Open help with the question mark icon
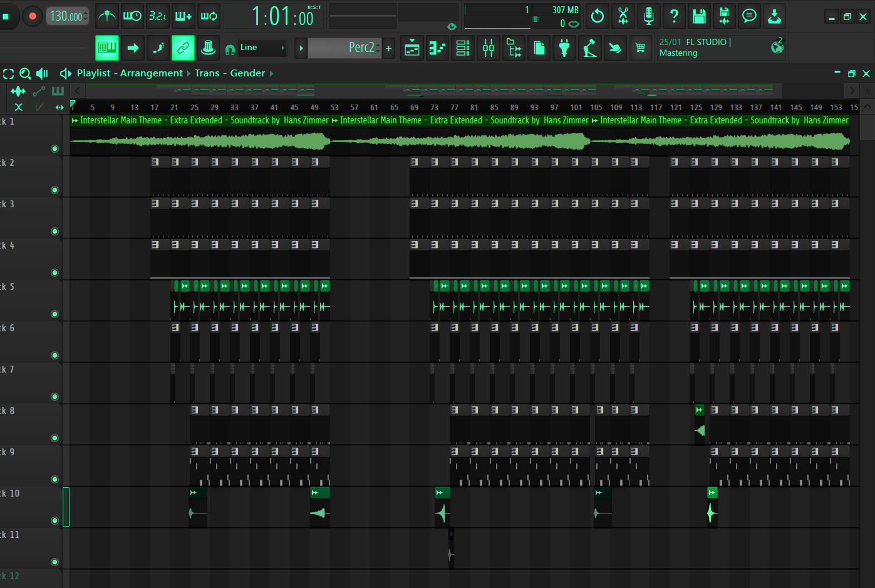This screenshot has width=875, height=588. (674, 16)
